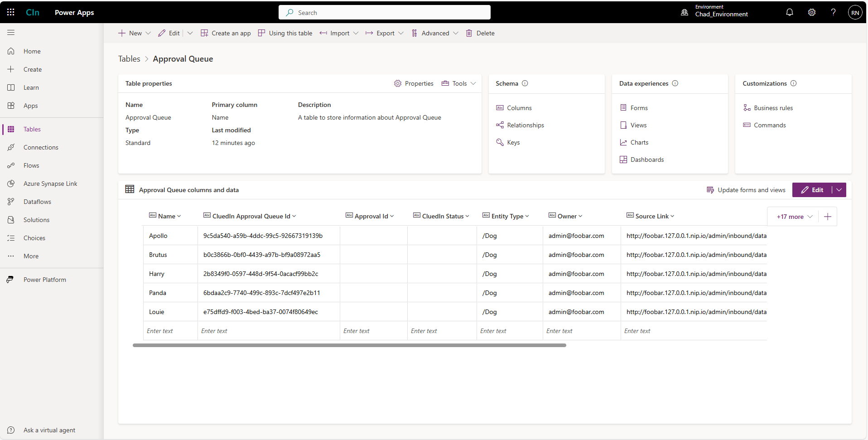The width and height of the screenshot is (868, 440).
Task: Open the Source Link column header menu
Action: (x=672, y=217)
